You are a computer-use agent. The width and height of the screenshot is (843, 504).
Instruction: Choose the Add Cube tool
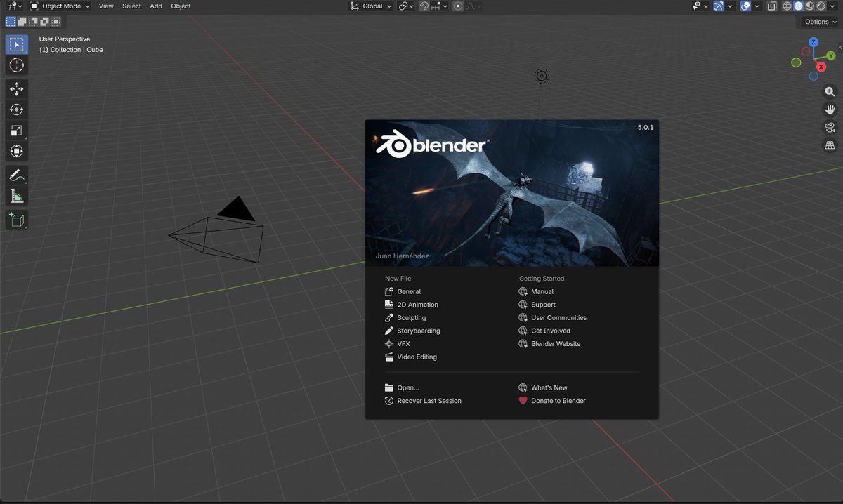[17, 220]
